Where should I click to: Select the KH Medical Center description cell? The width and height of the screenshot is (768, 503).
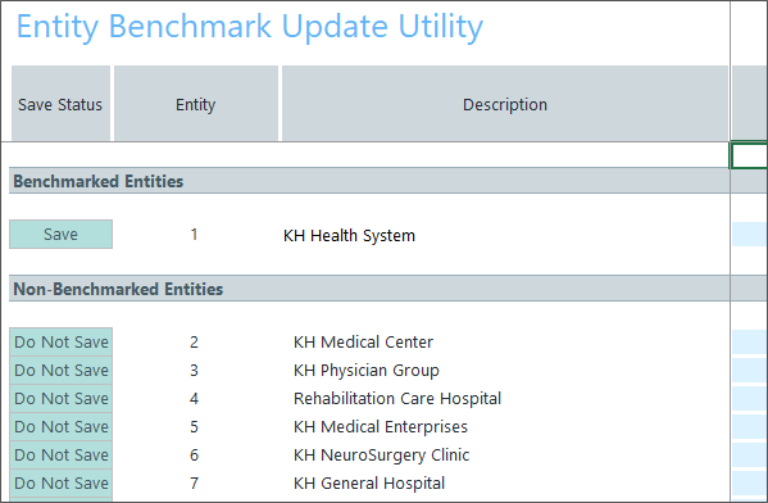[363, 342]
